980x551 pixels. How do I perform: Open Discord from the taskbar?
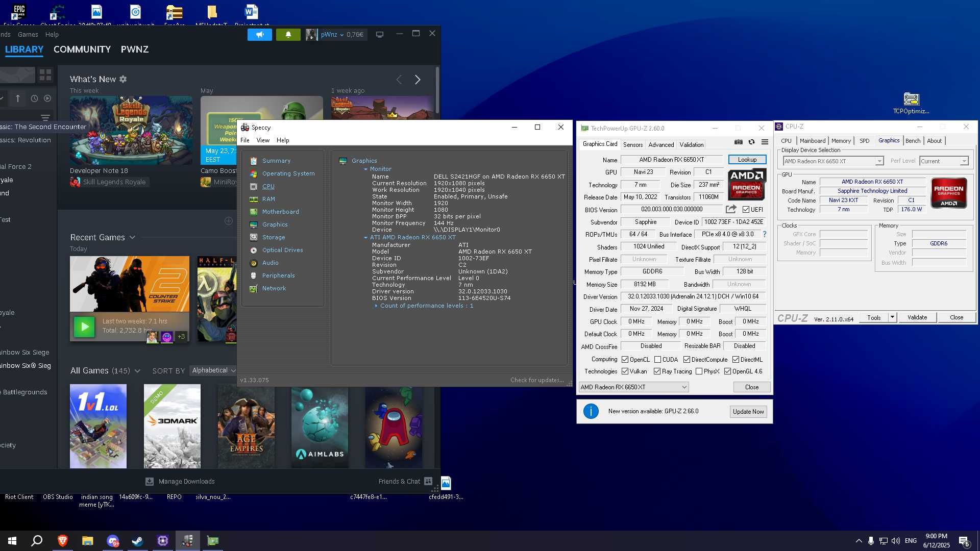[113, 541]
